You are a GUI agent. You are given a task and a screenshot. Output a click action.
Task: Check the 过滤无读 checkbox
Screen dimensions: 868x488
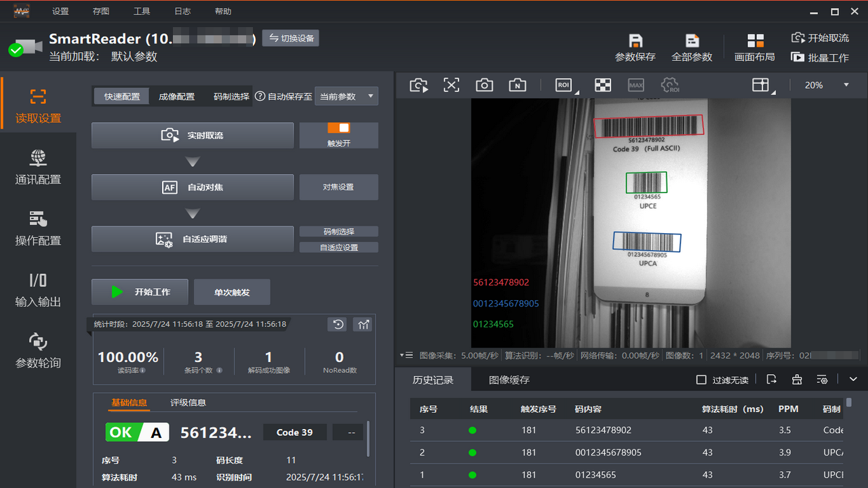click(x=702, y=380)
